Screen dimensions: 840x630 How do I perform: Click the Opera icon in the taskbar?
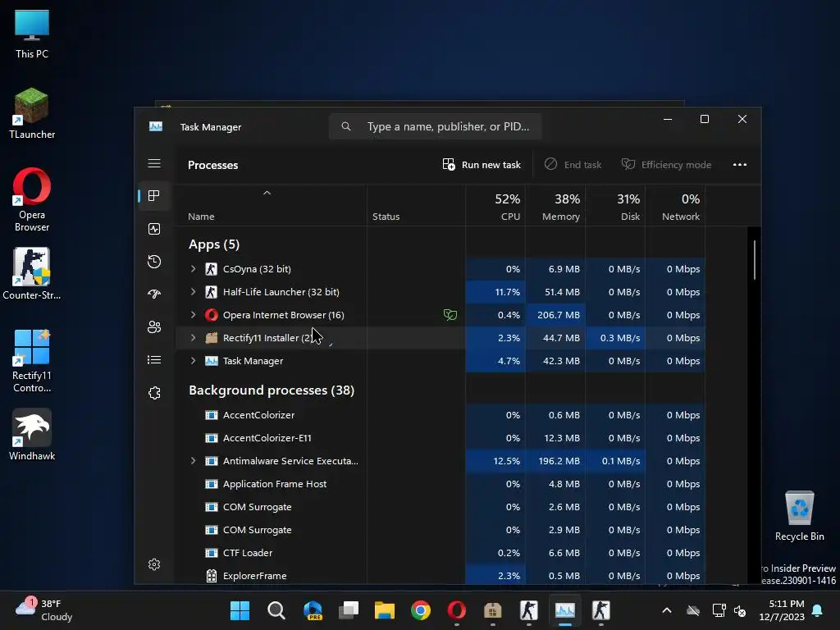[x=456, y=610]
